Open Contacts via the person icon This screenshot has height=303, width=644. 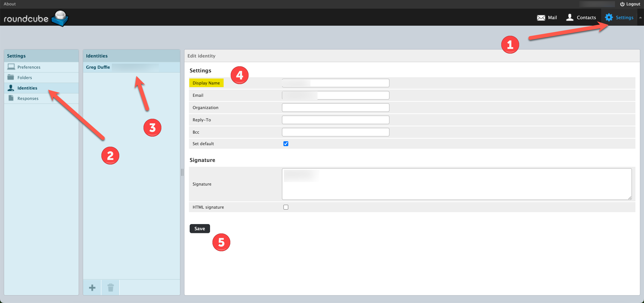(x=569, y=17)
